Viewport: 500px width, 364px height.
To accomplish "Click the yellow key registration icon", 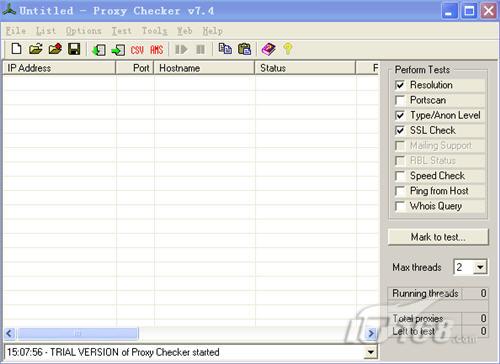I will click(x=288, y=49).
